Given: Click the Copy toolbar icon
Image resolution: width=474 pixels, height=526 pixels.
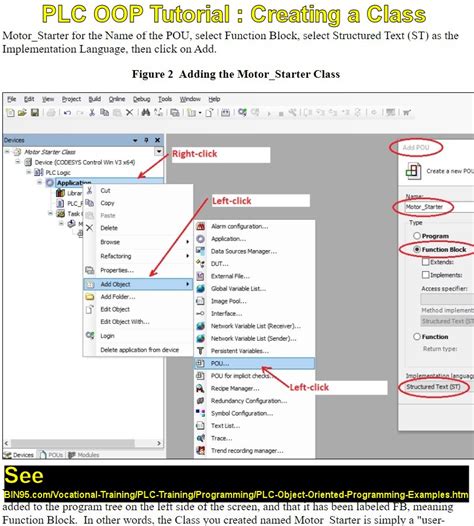Looking at the screenshot, I should (105, 112).
